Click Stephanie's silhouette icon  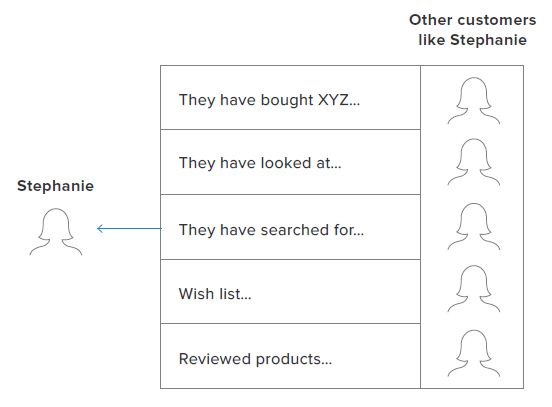click(x=56, y=232)
